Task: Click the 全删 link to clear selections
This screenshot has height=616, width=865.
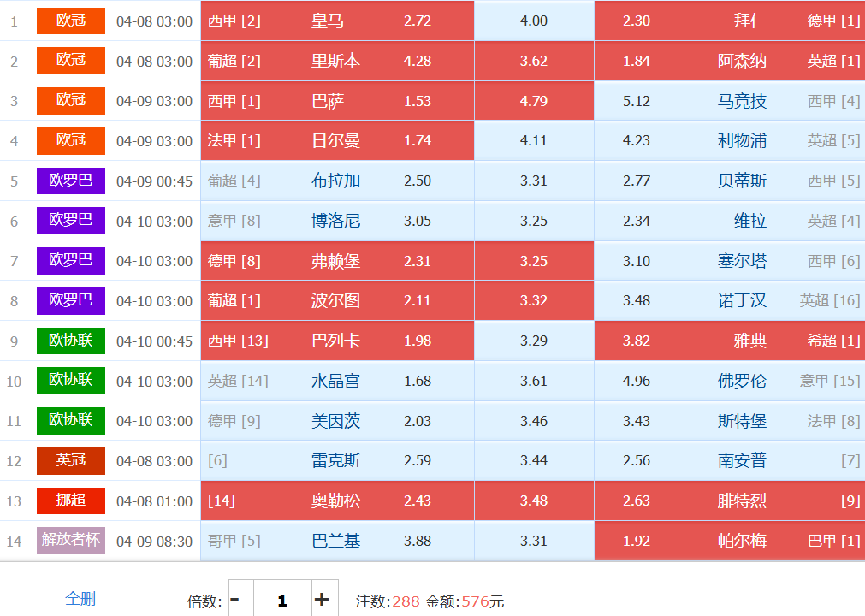Action: tap(80, 598)
